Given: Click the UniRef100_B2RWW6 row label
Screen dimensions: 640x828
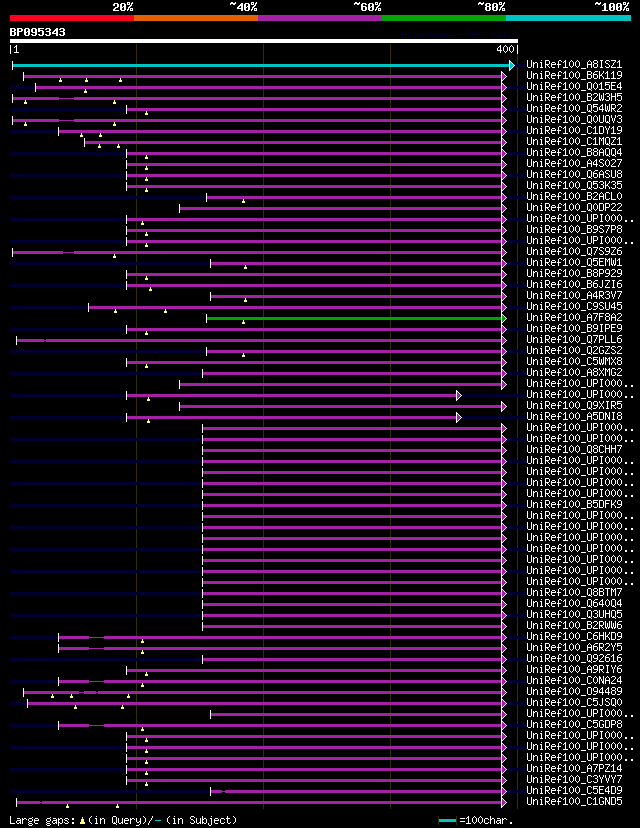Looking at the screenshot, I should point(574,626).
